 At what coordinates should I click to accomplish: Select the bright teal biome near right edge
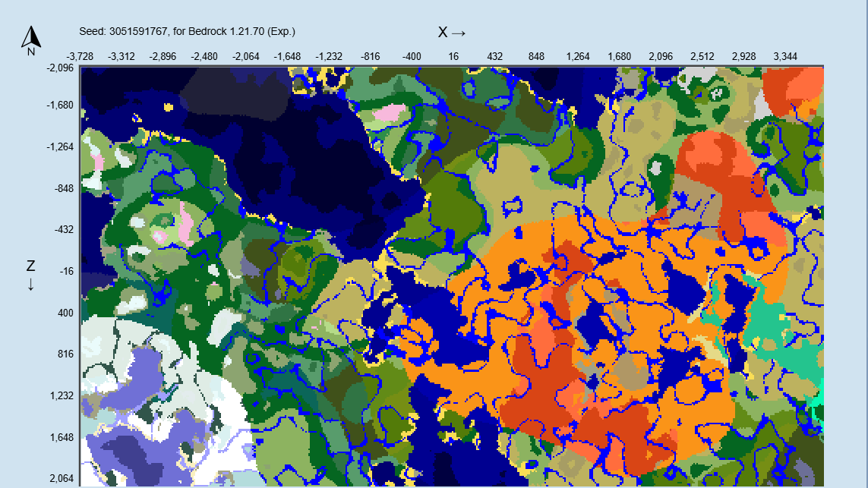[775, 326]
